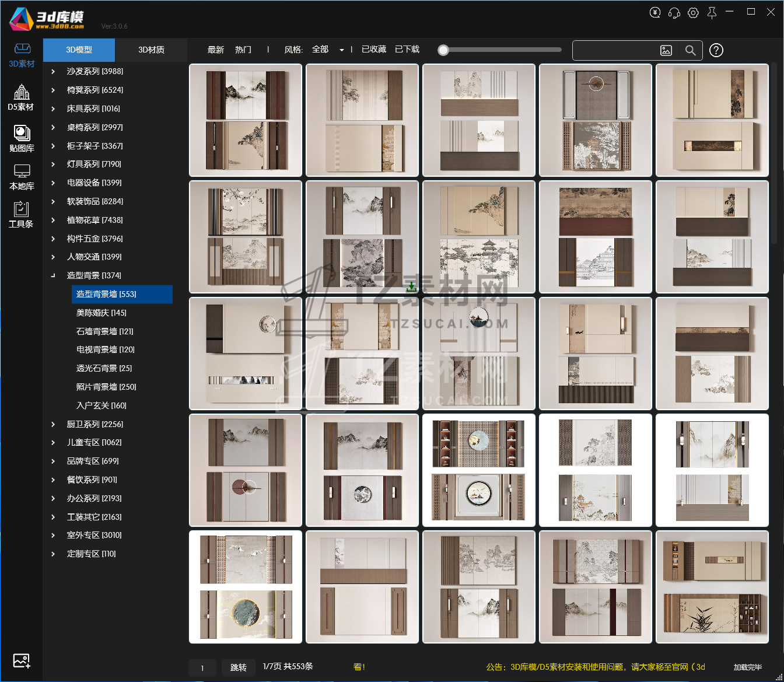Search by image using picture icon
This screenshot has height=682, width=784.
(x=666, y=51)
